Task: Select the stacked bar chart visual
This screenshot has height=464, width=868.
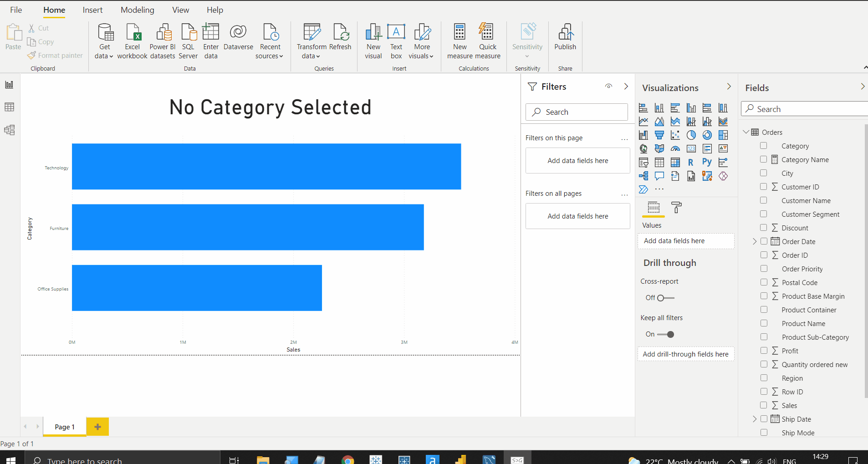Action: point(643,108)
